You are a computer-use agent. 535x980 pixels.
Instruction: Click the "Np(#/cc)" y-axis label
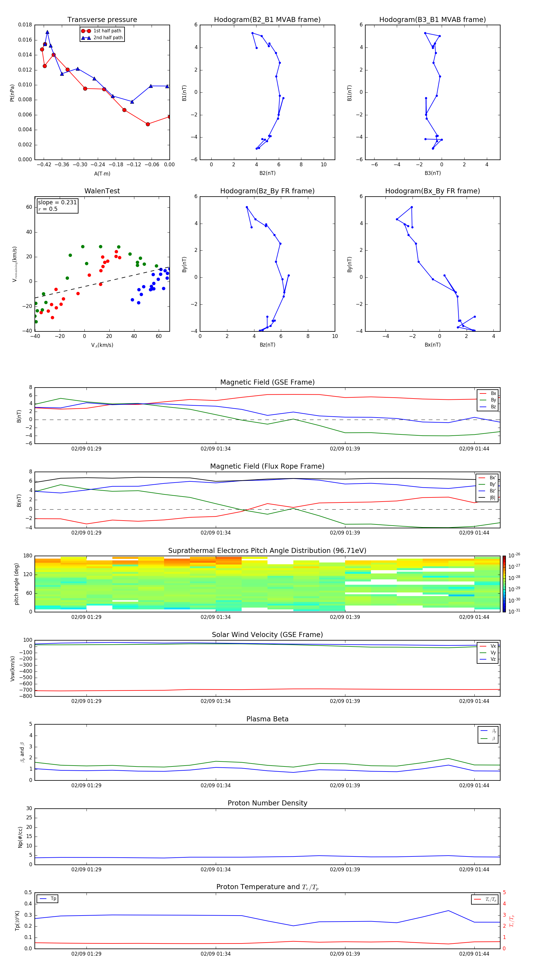click(20, 837)
